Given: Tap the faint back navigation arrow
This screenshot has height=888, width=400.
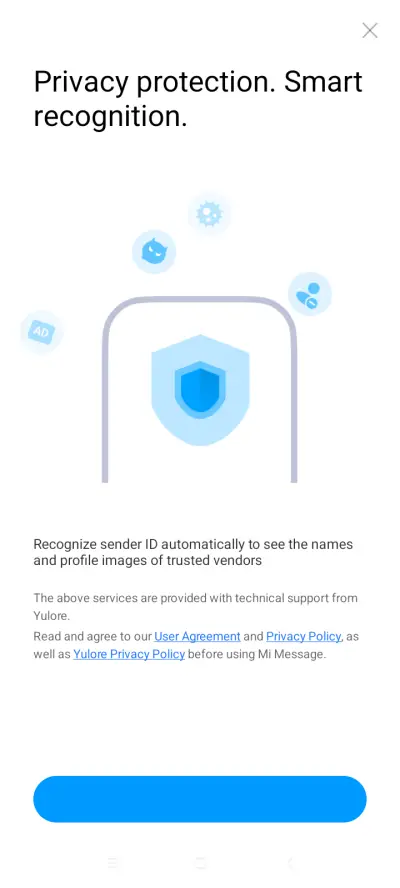Looking at the screenshot, I should [290, 863].
